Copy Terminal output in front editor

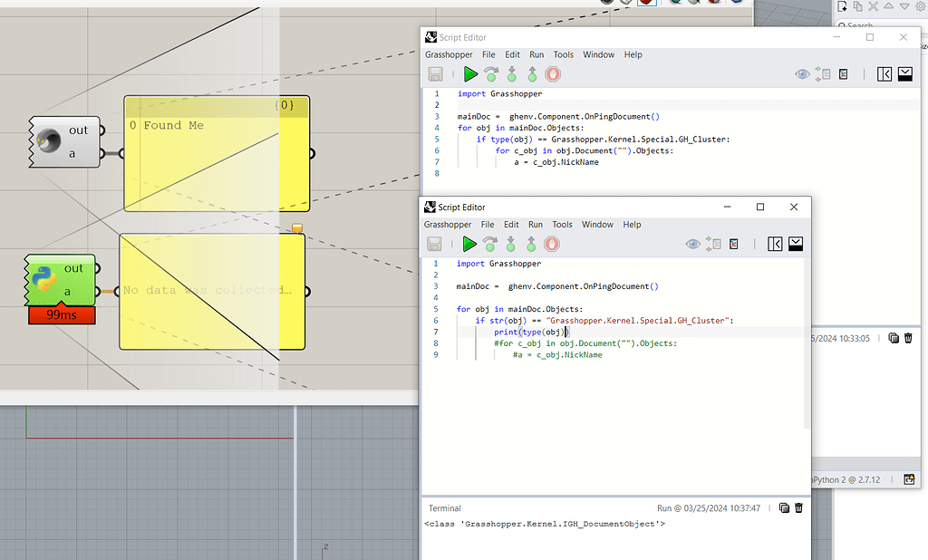coord(784,508)
